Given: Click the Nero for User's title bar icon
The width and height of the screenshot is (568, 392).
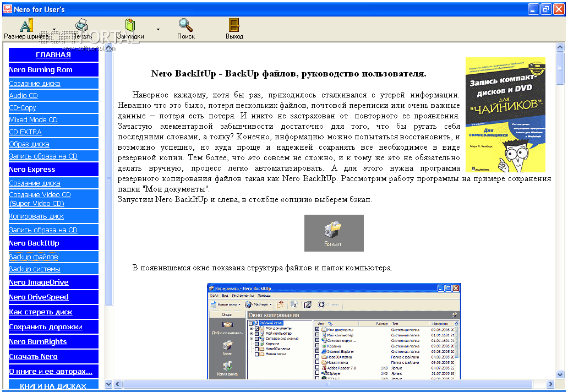Looking at the screenshot, I should coord(7,9).
